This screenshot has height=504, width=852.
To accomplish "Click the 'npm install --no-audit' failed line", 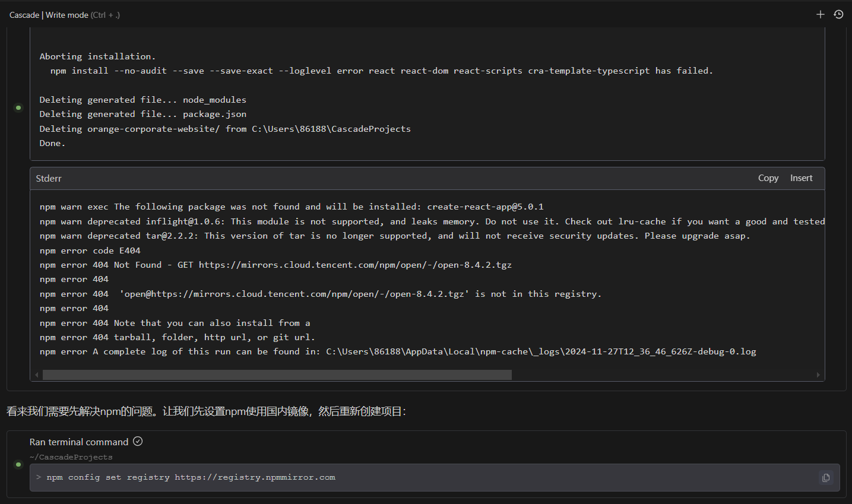I will click(x=381, y=71).
